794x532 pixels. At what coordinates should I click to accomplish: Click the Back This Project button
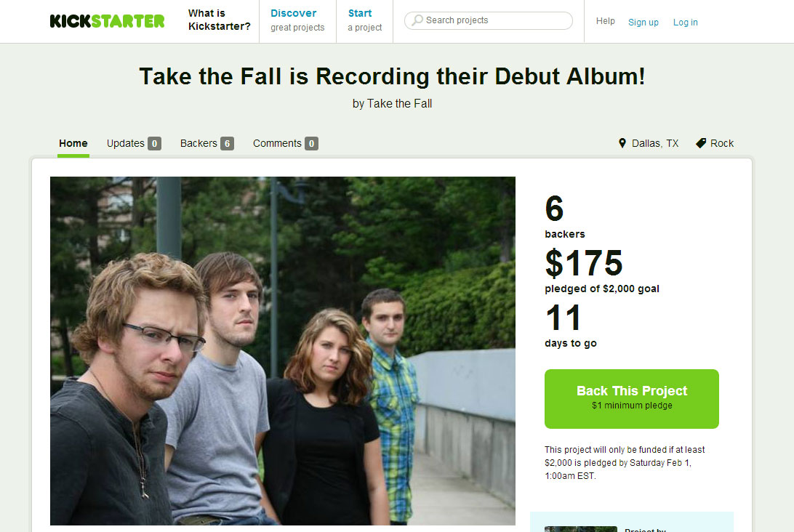pyautogui.click(x=631, y=399)
